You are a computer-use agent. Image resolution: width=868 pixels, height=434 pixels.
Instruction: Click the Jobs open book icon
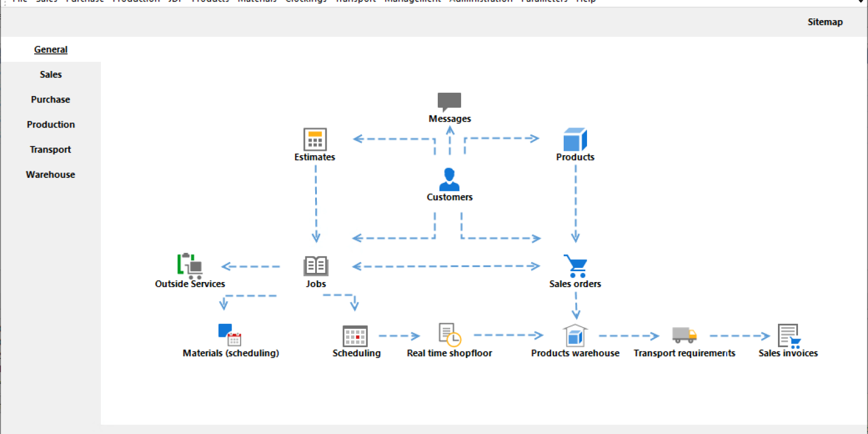(316, 266)
